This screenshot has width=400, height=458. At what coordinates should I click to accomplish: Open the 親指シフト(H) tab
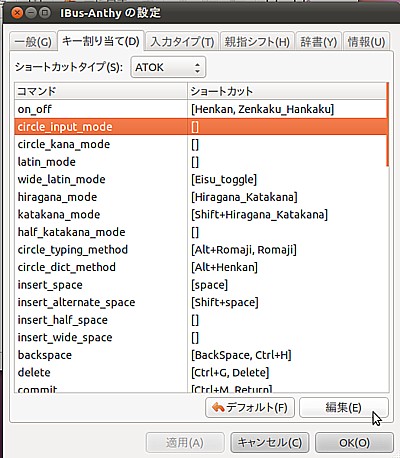257,42
